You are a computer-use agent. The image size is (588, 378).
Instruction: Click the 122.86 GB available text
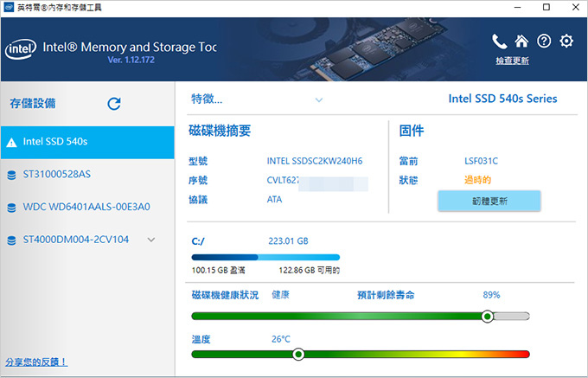tap(309, 271)
